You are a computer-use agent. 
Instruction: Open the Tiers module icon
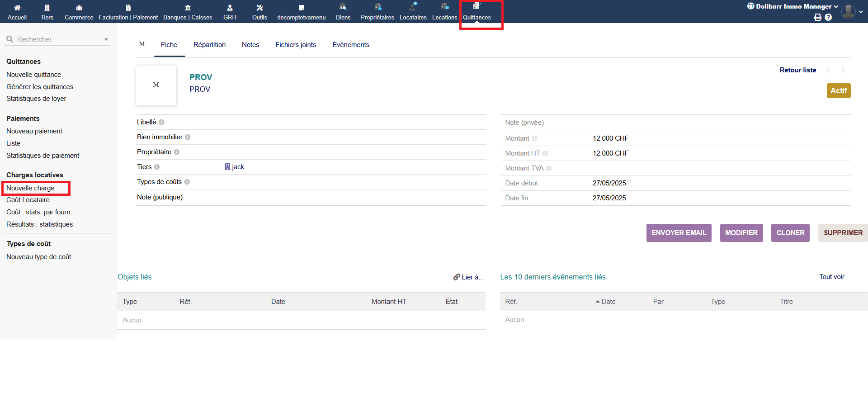[x=47, y=8]
